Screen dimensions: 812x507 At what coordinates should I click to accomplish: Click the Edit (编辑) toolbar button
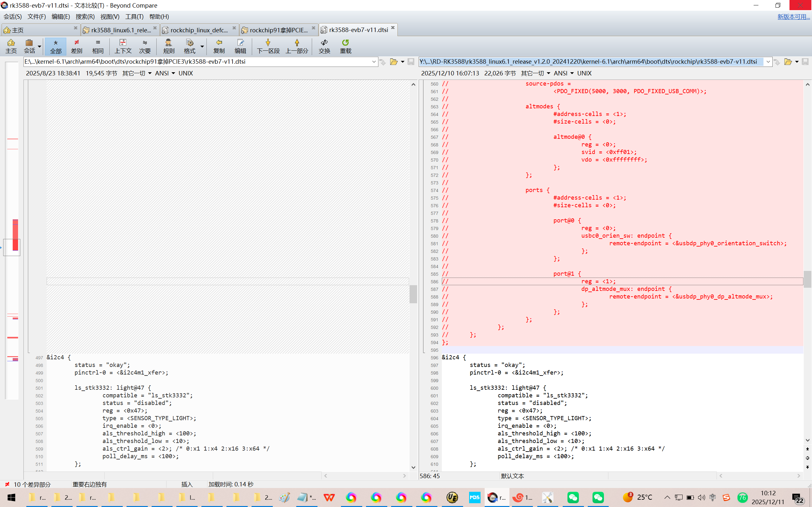pyautogui.click(x=240, y=46)
